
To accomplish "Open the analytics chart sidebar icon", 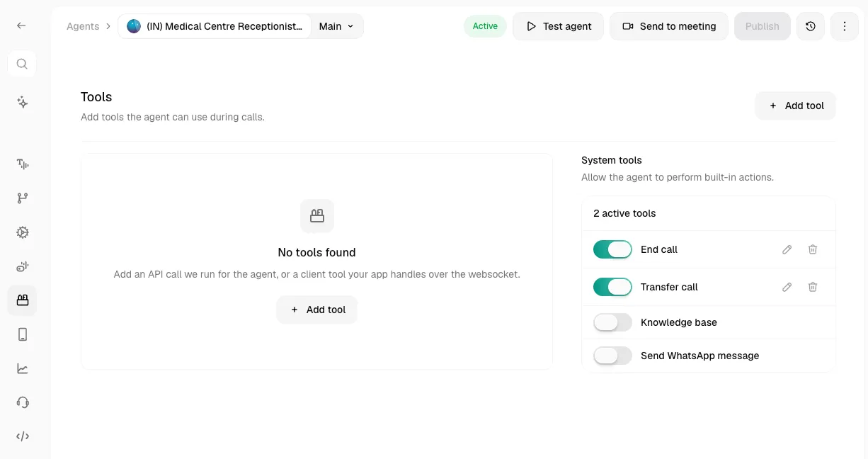I will point(22,368).
